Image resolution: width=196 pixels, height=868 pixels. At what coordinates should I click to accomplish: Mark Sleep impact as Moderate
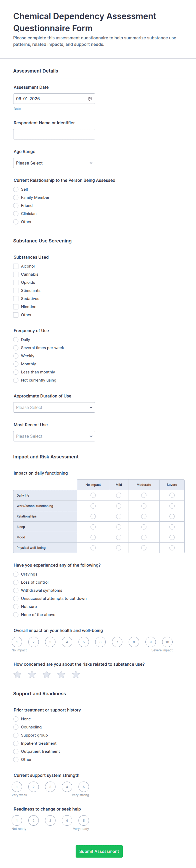pyautogui.click(x=144, y=527)
